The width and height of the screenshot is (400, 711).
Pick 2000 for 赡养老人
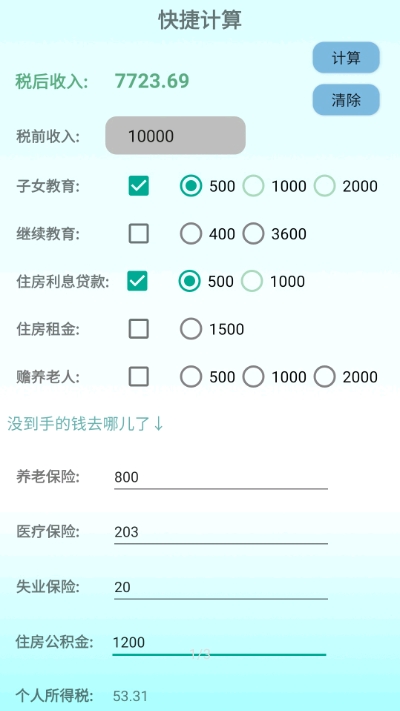click(346, 376)
